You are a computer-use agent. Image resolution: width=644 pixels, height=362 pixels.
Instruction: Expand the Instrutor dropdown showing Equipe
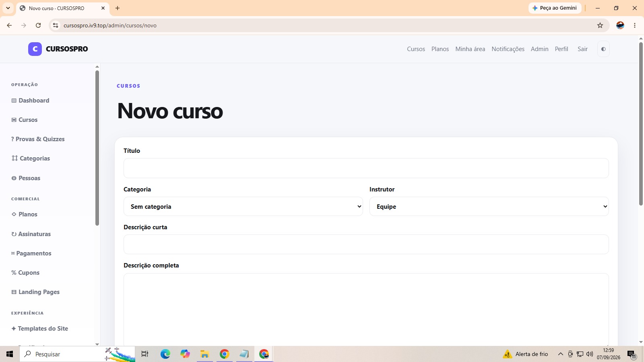(x=489, y=206)
